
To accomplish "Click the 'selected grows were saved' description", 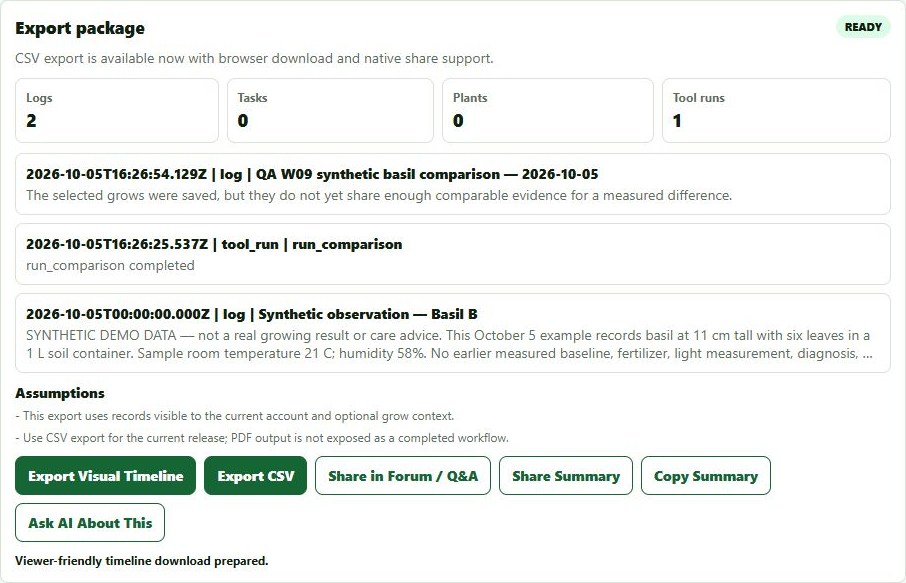I will pyautogui.click(x=379, y=195).
